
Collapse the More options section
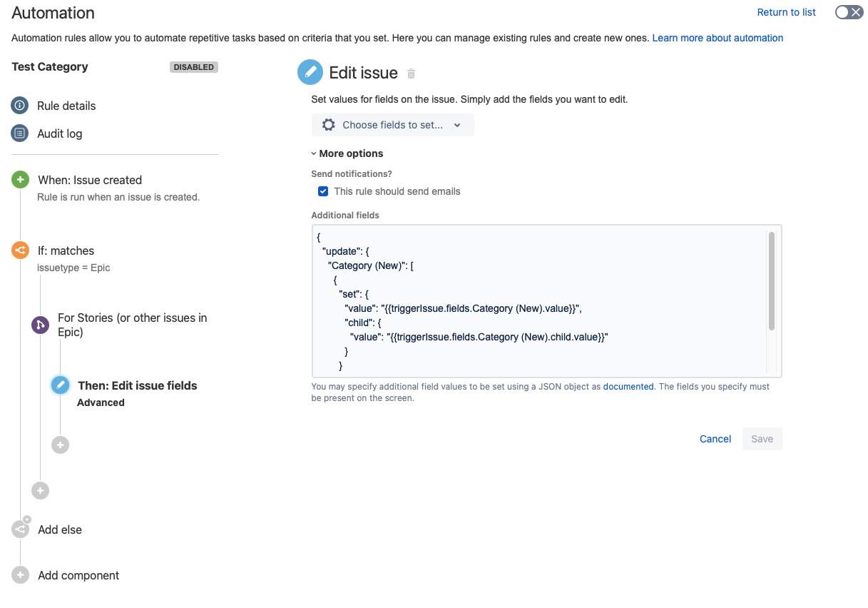click(x=347, y=153)
